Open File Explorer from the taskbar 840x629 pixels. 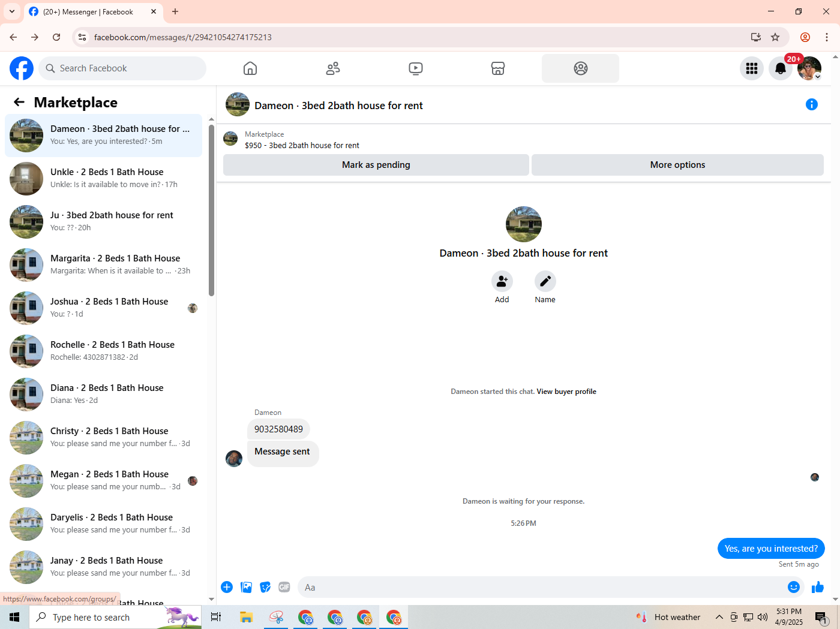pyautogui.click(x=246, y=617)
